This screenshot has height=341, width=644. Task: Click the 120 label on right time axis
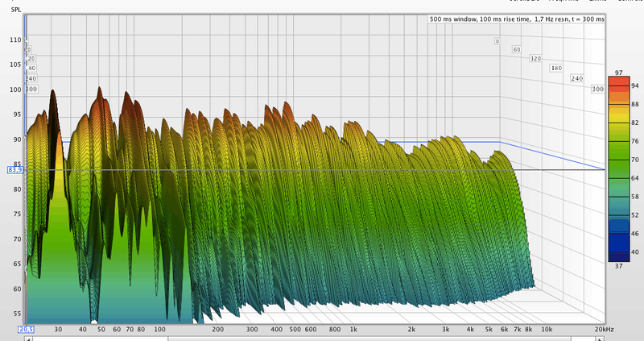coord(535,59)
